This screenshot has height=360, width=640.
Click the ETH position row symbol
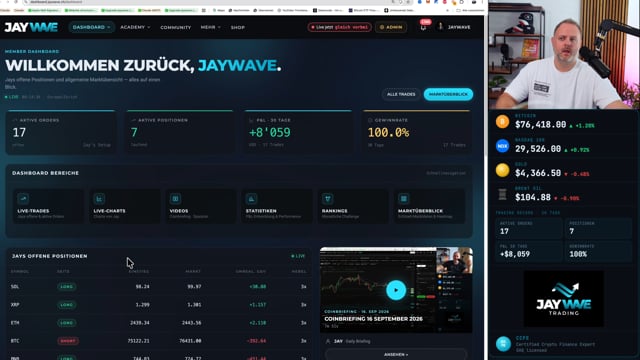[15, 323]
